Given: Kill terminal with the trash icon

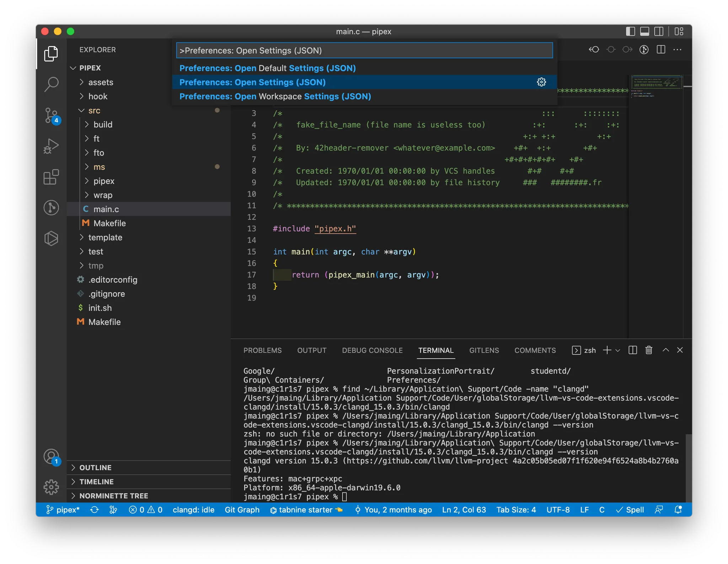Looking at the screenshot, I should click(649, 350).
